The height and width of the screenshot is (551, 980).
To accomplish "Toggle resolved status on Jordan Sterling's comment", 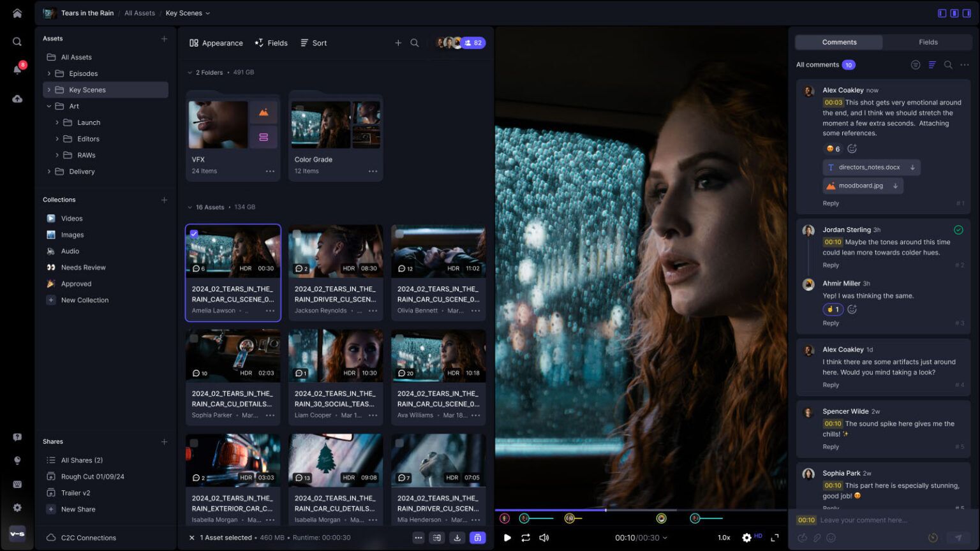I will [x=958, y=230].
